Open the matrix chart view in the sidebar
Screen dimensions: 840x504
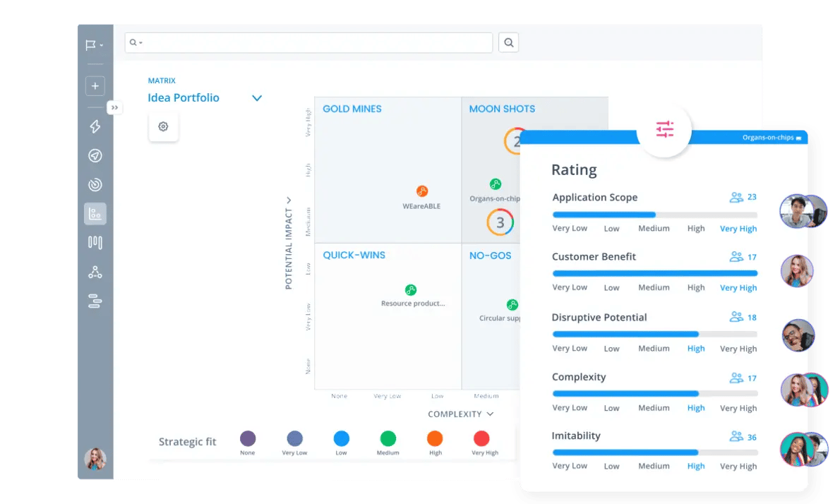(x=95, y=213)
